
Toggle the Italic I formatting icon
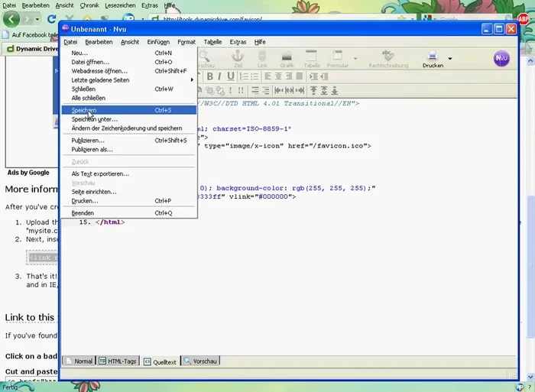[x=219, y=76]
